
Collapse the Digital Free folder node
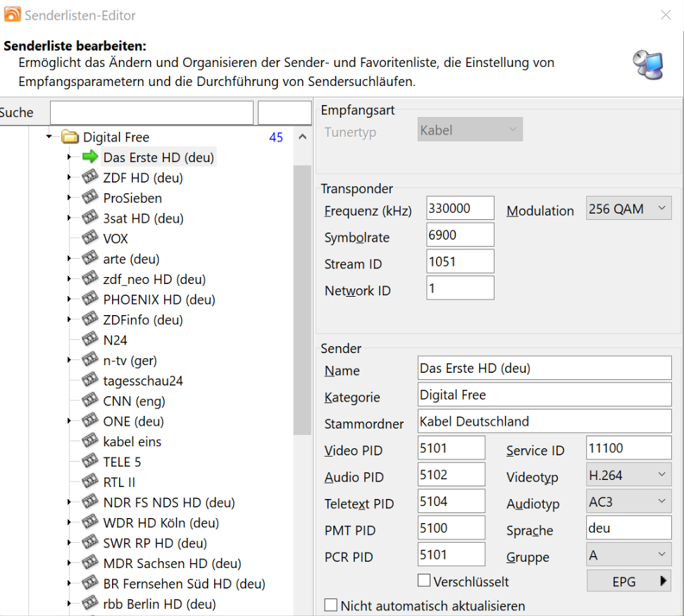coord(49,137)
